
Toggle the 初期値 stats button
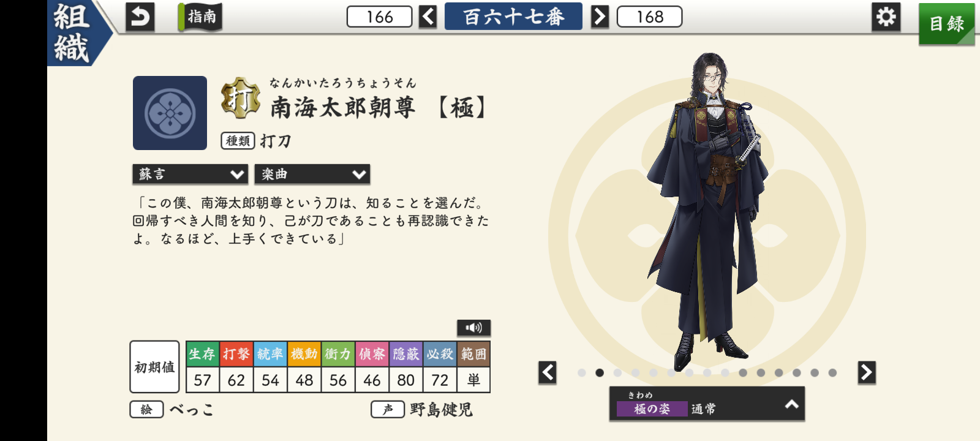click(154, 367)
